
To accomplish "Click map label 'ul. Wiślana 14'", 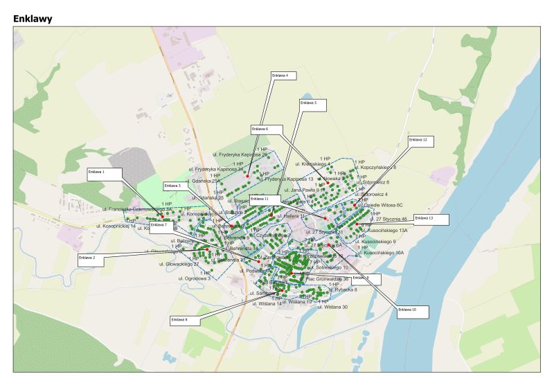I will 267,303.
